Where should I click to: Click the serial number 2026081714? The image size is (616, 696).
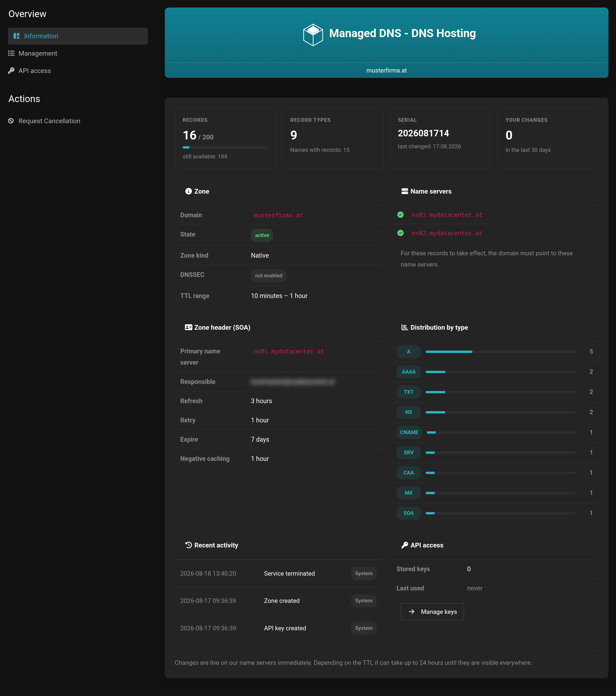[x=423, y=134]
